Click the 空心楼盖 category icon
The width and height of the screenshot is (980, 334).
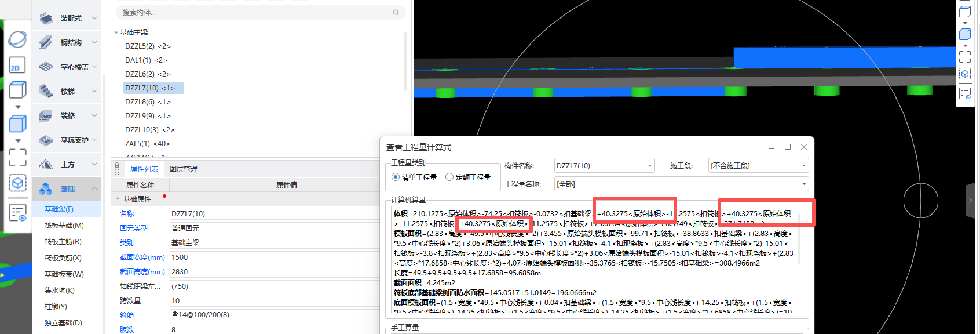click(46, 67)
